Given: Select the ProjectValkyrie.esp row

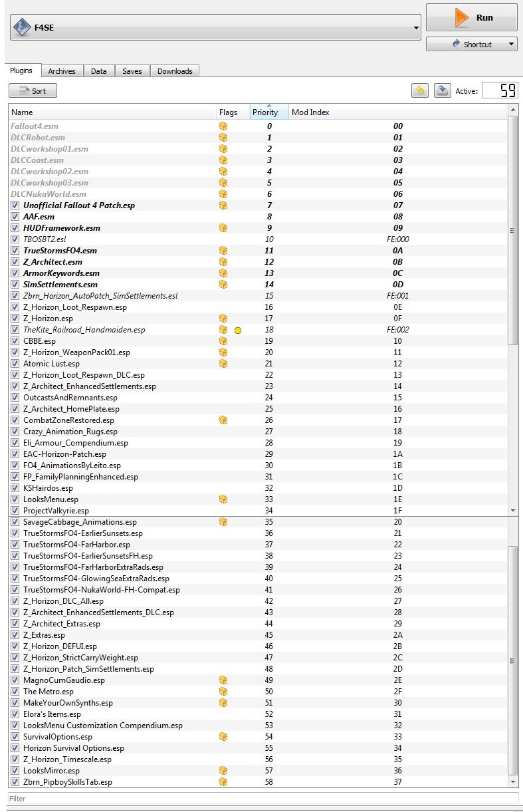Looking at the screenshot, I should (258, 511).
